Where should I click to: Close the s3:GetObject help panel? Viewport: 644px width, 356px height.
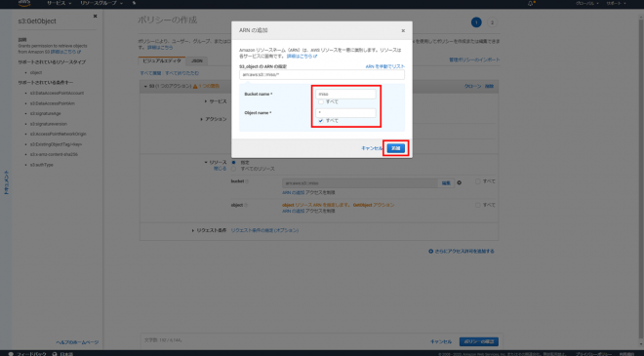96,16
